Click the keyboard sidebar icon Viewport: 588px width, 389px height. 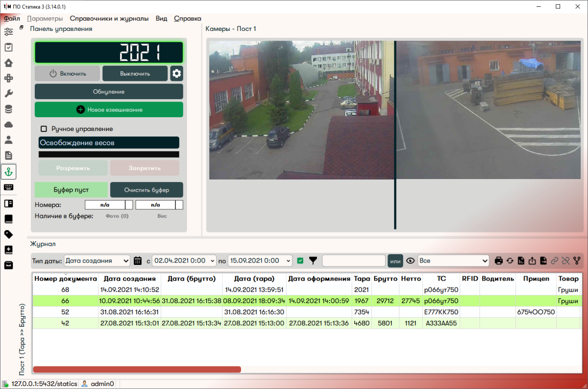click(8, 187)
